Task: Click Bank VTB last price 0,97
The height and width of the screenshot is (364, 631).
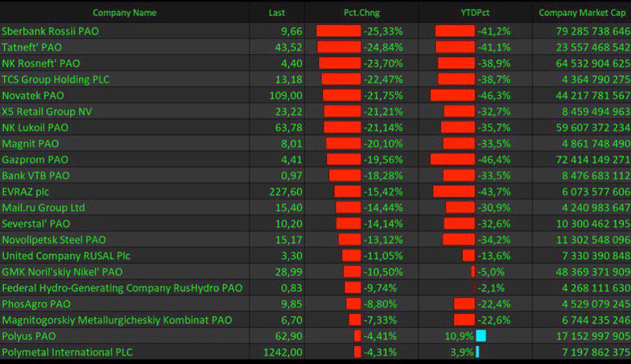Action: coord(291,176)
